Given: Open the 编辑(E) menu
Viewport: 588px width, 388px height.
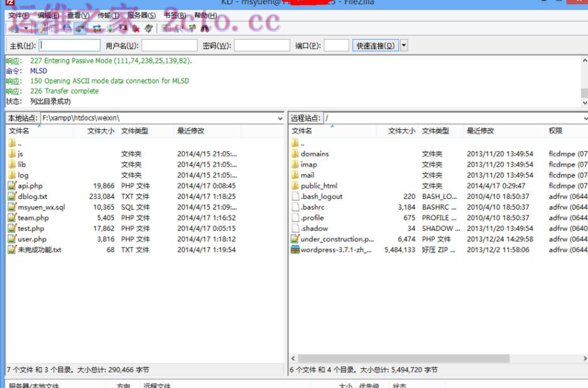Looking at the screenshot, I should click(x=48, y=16).
